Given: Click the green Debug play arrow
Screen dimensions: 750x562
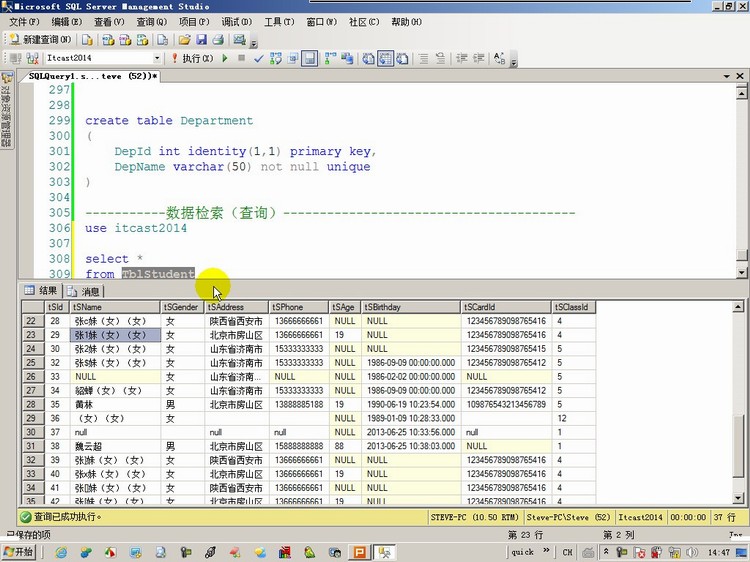Looking at the screenshot, I should (x=225, y=58).
